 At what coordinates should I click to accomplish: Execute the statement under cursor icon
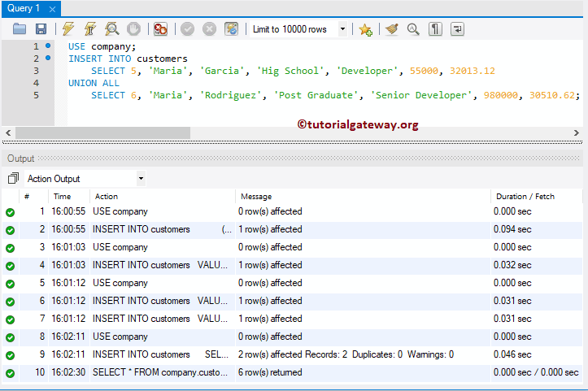point(90,29)
